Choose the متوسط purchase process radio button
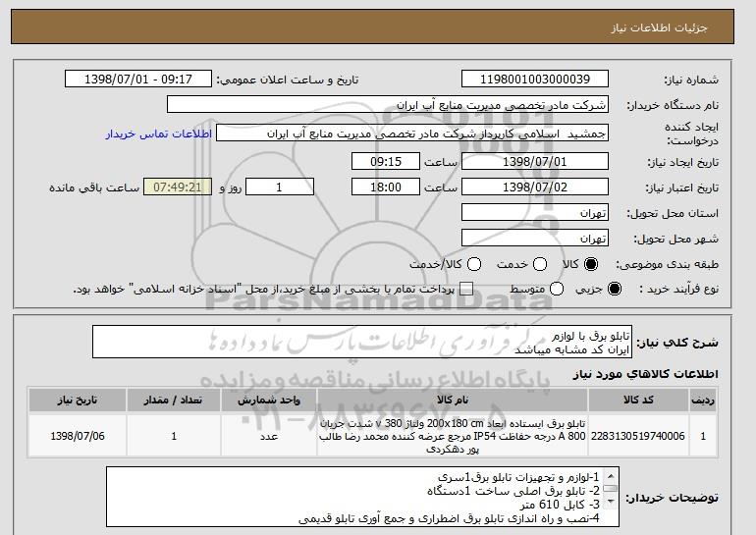The image size is (756, 535). tap(557, 289)
